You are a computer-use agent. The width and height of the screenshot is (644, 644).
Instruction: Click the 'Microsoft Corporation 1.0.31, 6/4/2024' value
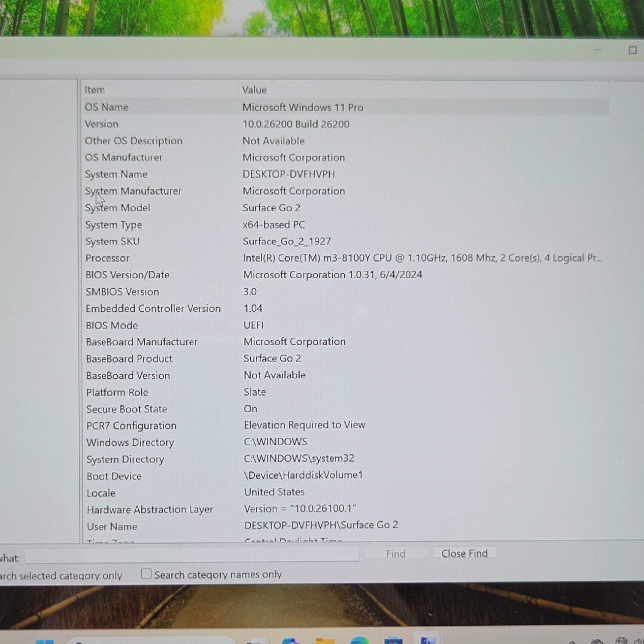pos(332,275)
